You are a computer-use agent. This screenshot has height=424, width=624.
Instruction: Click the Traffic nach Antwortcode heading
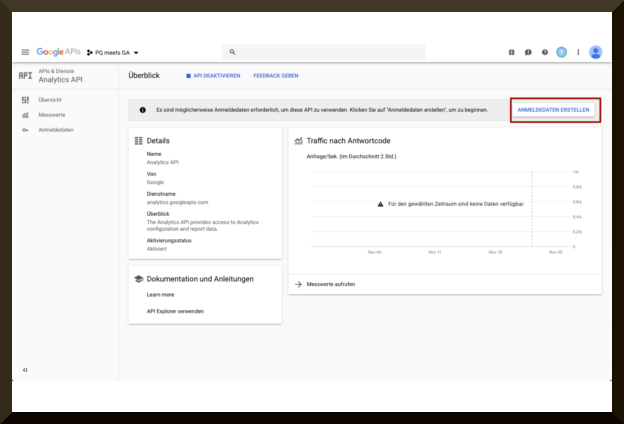click(x=349, y=141)
